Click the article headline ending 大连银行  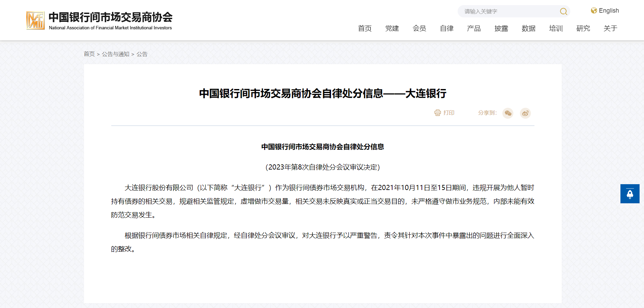click(323, 93)
